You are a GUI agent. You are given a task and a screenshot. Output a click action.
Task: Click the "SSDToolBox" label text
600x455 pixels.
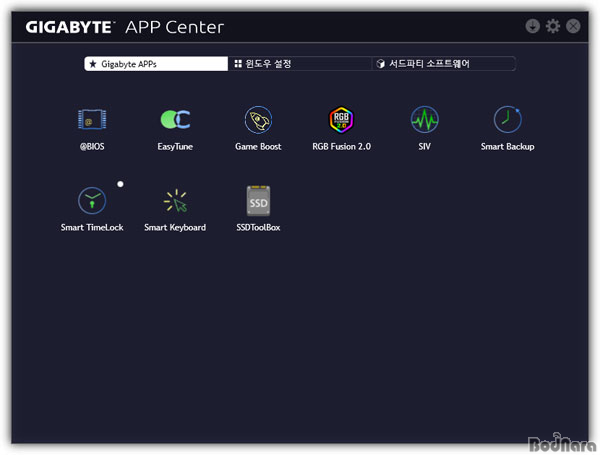258,228
